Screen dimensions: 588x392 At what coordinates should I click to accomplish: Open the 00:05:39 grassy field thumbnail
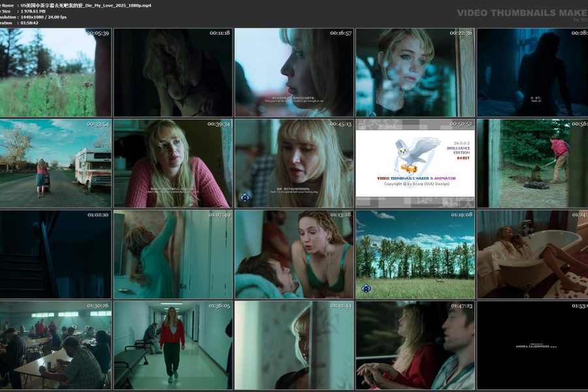point(56,73)
